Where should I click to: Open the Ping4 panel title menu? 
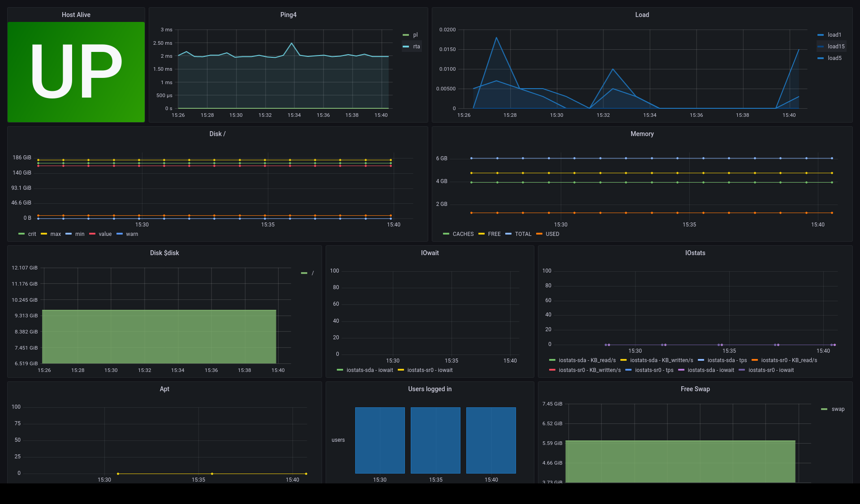point(288,15)
